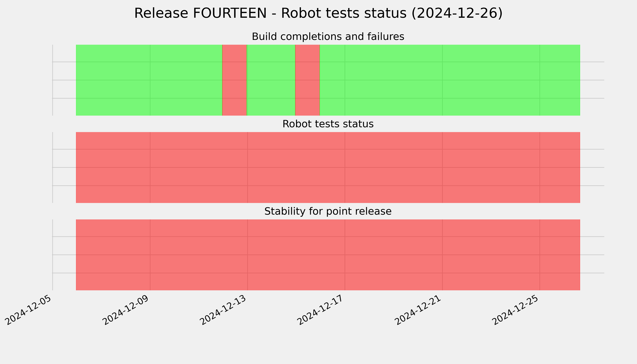
Task: Click the red Robot tests status bar
Action: click(x=328, y=167)
